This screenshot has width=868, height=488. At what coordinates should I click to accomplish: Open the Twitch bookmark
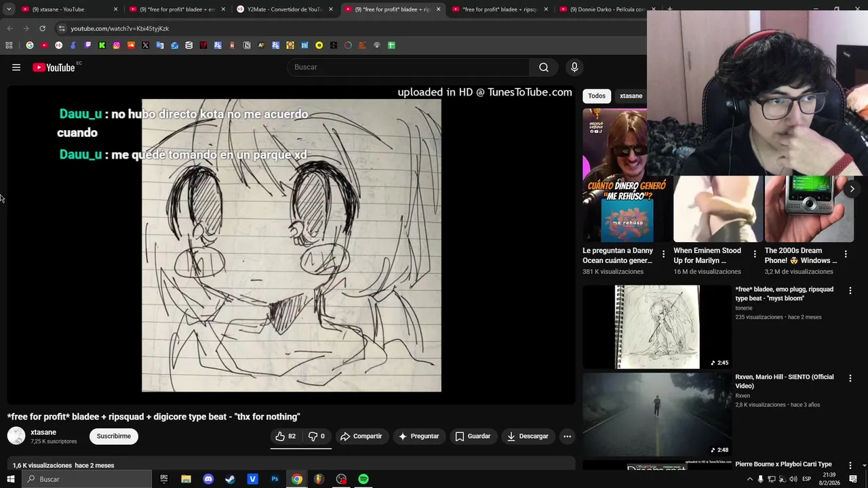87,45
